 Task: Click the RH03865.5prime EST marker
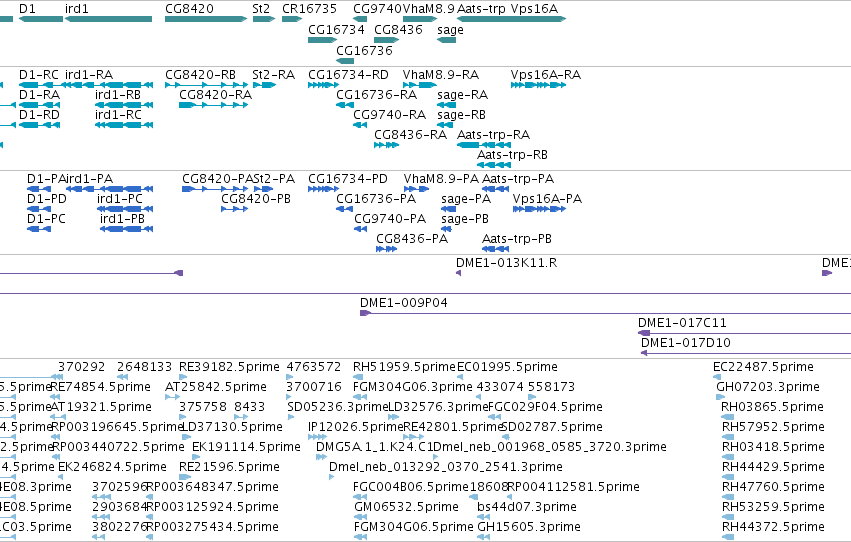[x=727, y=417]
